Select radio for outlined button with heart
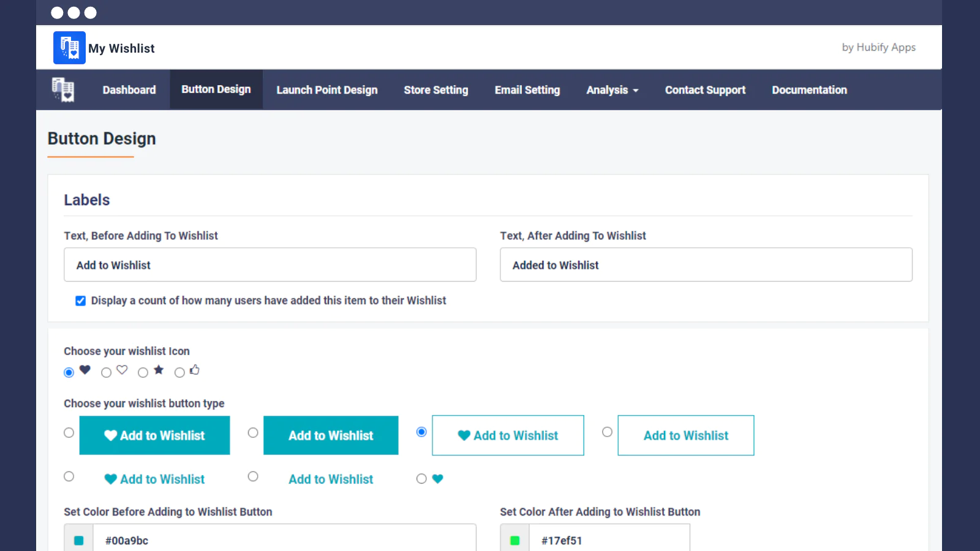The height and width of the screenshot is (551, 980). (x=421, y=432)
